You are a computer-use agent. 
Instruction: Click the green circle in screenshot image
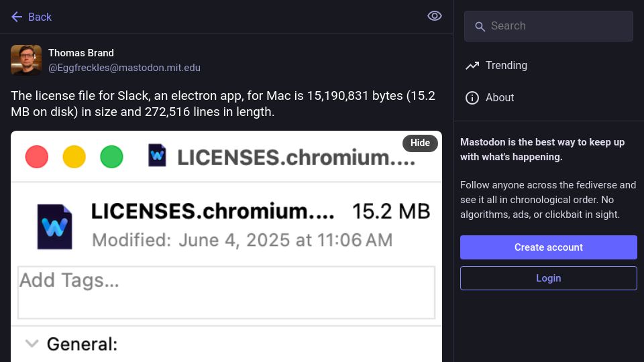pos(112,157)
